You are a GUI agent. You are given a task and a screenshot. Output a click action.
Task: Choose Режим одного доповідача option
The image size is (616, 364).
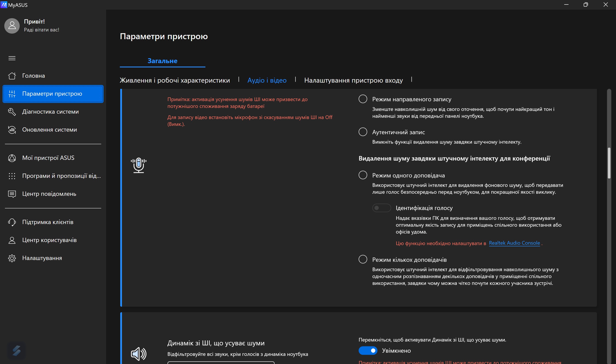click(x=363, y=175)
